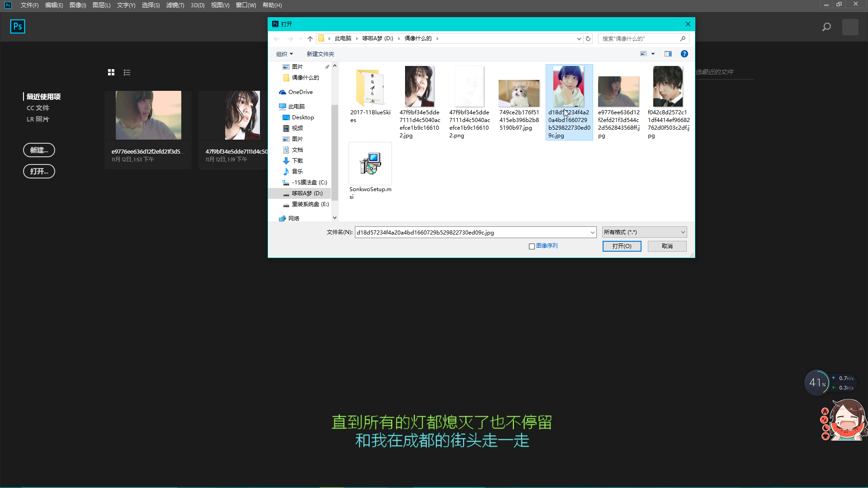868x488 pixels.
Task: Expand the file name history dropdown
Action: (592, 233)
